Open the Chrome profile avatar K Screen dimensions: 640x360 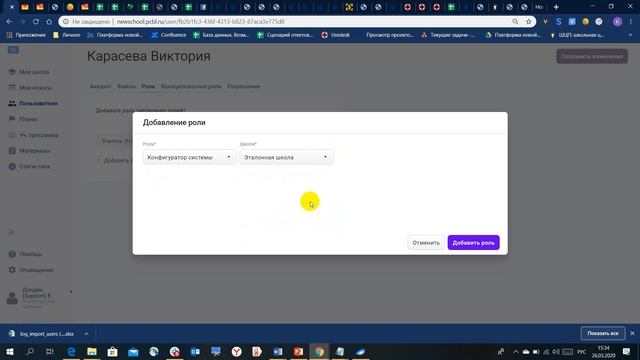[x=617, y=22]
